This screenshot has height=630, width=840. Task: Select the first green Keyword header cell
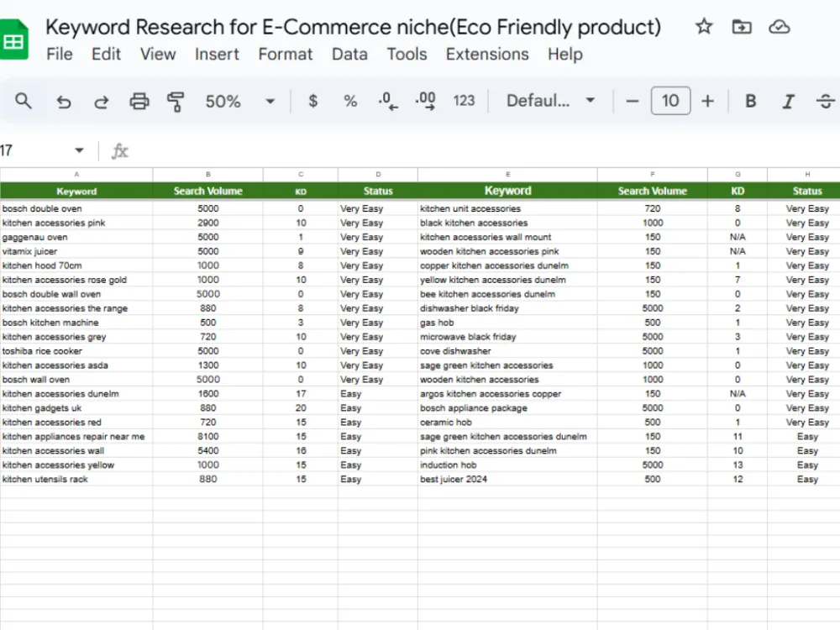(x=76, y=192)
